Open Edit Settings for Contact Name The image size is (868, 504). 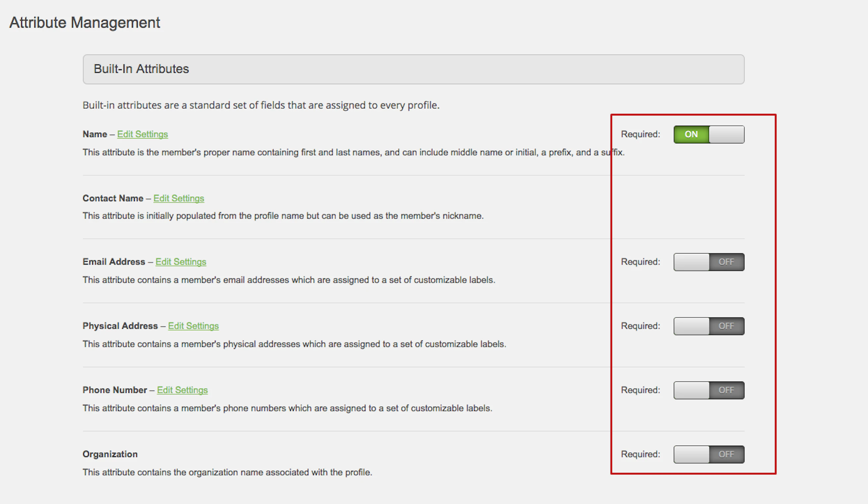click(x=179, y=198)
